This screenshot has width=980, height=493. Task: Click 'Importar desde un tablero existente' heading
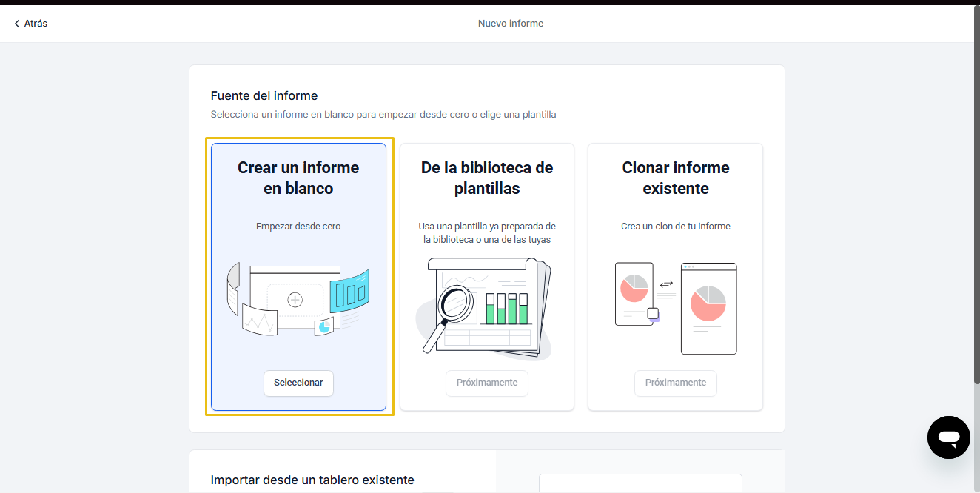312,480
